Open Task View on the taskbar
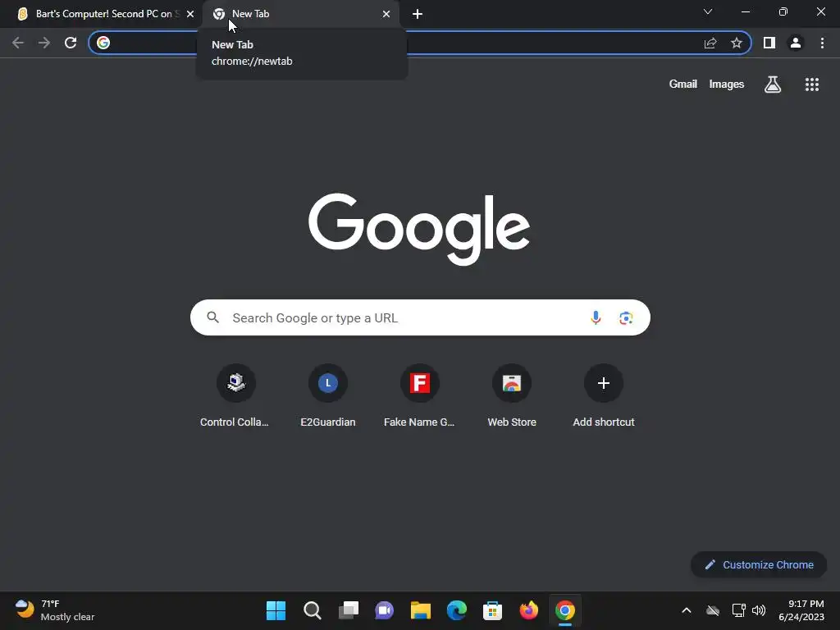 348,610
